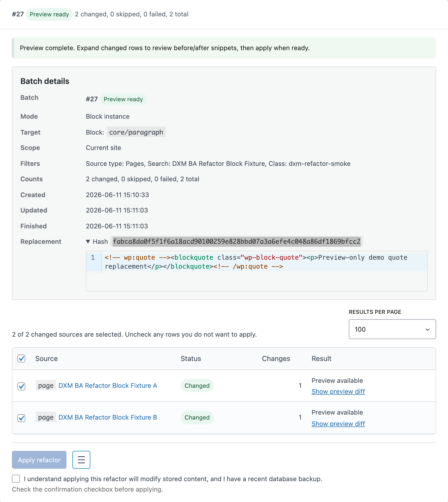Show preview diff for Fixture B
Screen dimensions: 448x502
pyautogui.click(x=338, y=424)
